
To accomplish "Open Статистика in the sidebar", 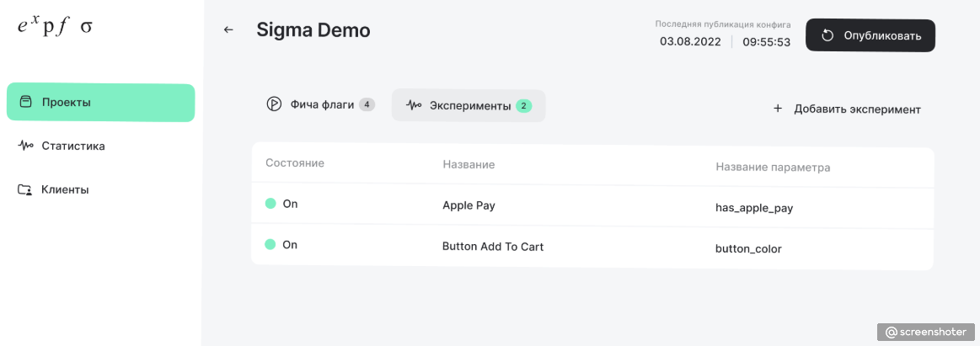I will click(73, 146).
